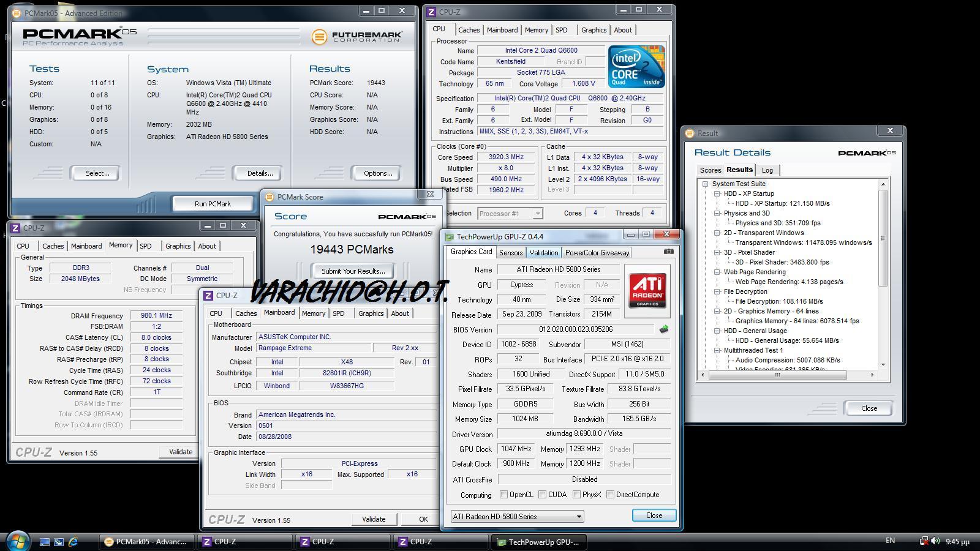Screen dimensions: 980x551
Task: Open About tab in CPU-Z CPU window
Action: tap(623, 30)
